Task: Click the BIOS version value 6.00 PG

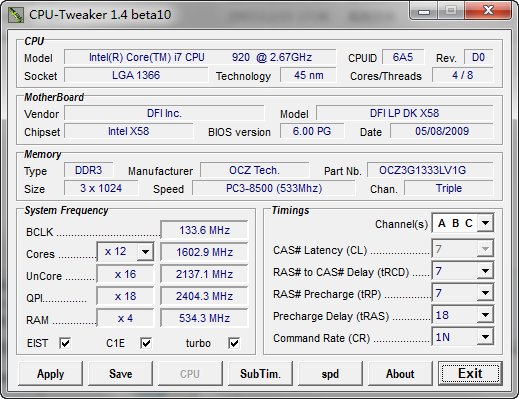Action: pos(312,131)
